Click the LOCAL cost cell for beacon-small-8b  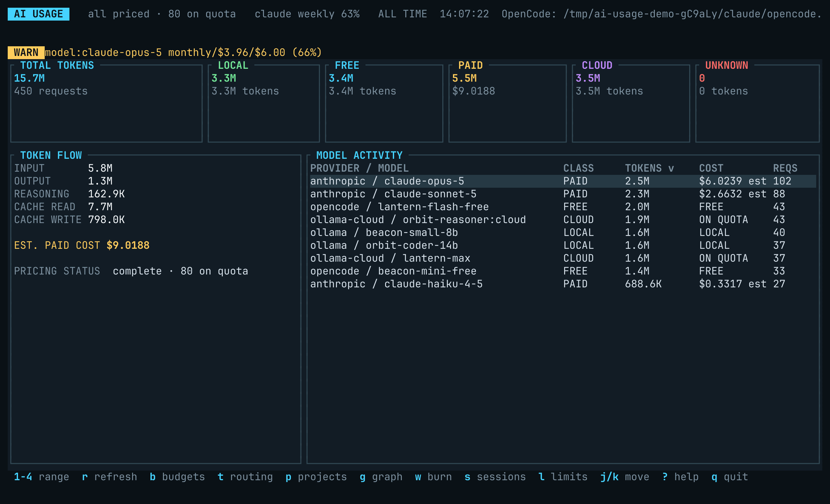[714, 232]
